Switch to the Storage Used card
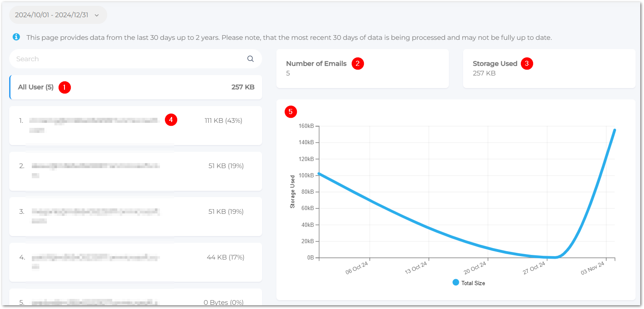 (x=549, y=68)
